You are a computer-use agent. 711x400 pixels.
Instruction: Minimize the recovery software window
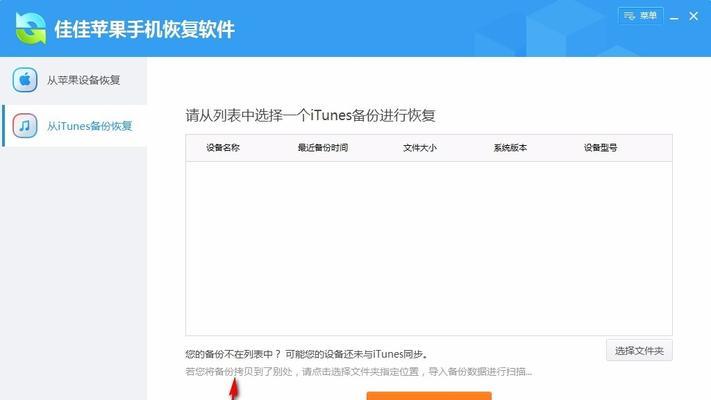coord(674,17)
